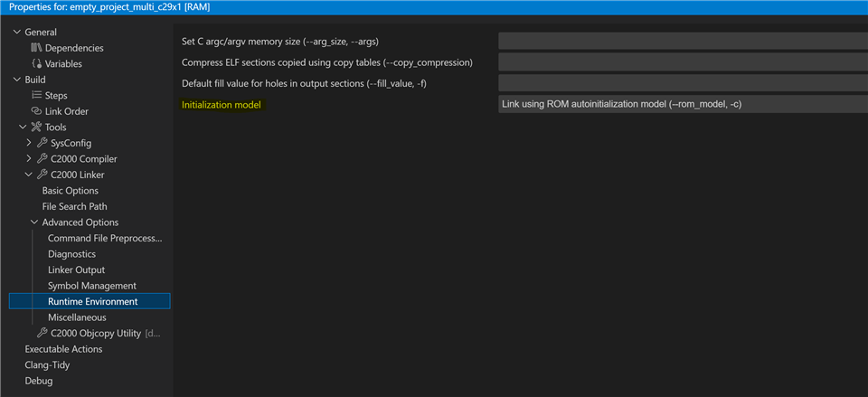Viewport: 868px width, 397px height.
Task: Expand the C2000 Compiler node chevron
Action: [x=29, y=159]
